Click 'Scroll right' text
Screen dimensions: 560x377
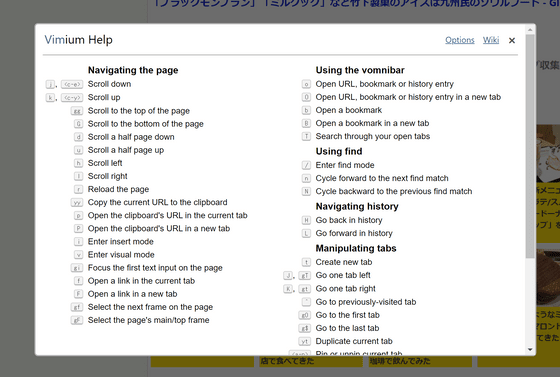click(108, 176)
